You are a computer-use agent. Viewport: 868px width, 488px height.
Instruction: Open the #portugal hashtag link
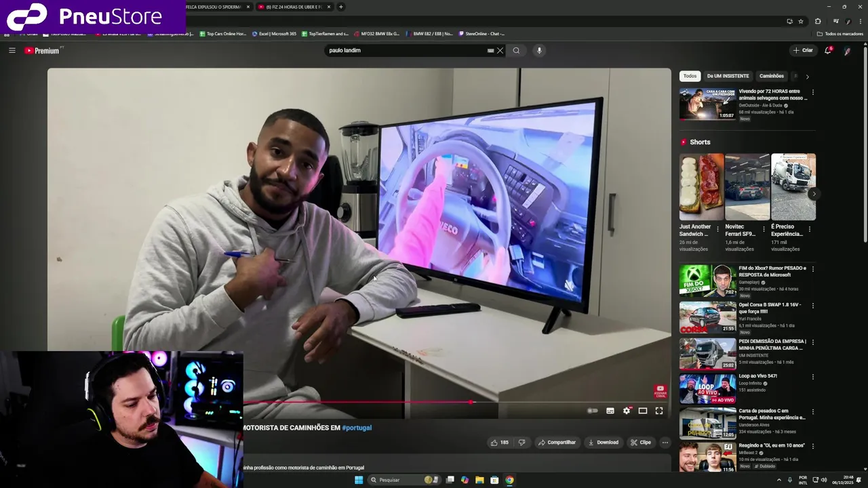[x=357, y=428]
